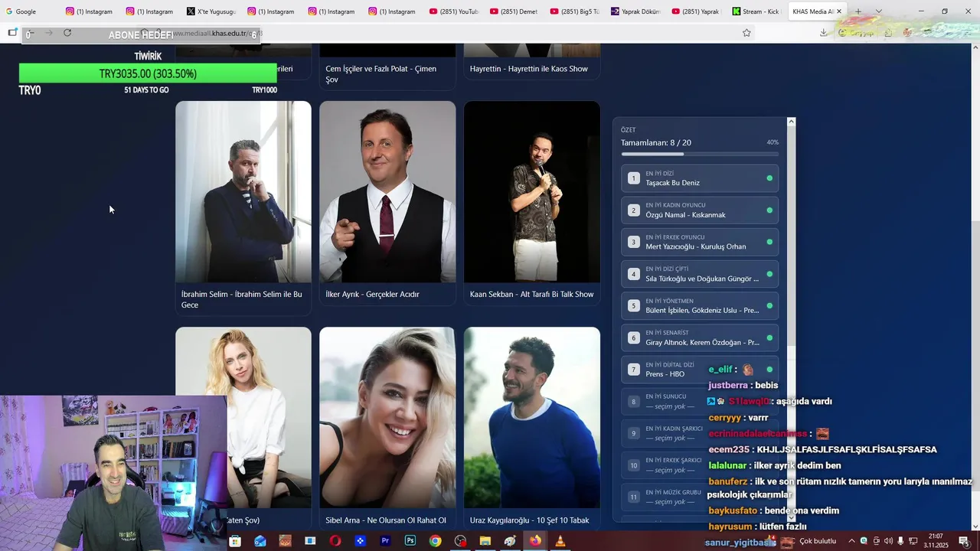Open summary item En İyi Senarist

pyautogui.click(x=700, y=337)
